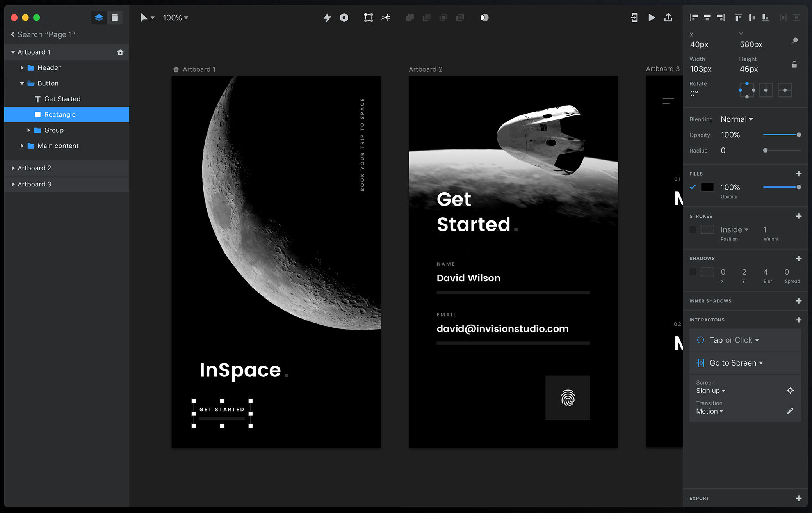This screenshot has height=513, width=812.
Task: Align selection to bottom edge icon
Action: tap(765, 18)
